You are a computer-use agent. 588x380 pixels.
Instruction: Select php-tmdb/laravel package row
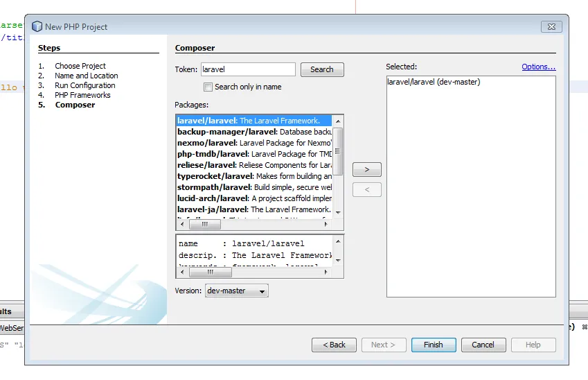coord(254,154)
